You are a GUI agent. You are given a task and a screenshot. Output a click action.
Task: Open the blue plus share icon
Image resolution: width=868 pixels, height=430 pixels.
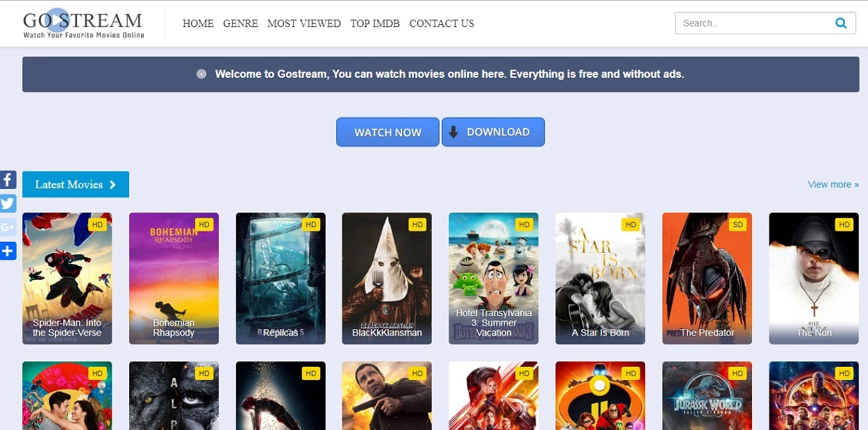(8, 251)
